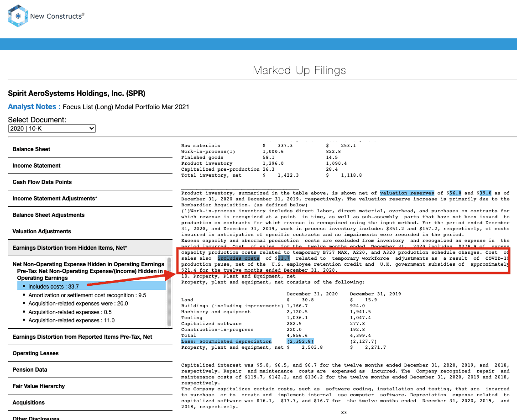Screen dimensions: 517x420
Task: Click the 2,503.8 property, plant and equipment net value
Action: pos(312,347)
